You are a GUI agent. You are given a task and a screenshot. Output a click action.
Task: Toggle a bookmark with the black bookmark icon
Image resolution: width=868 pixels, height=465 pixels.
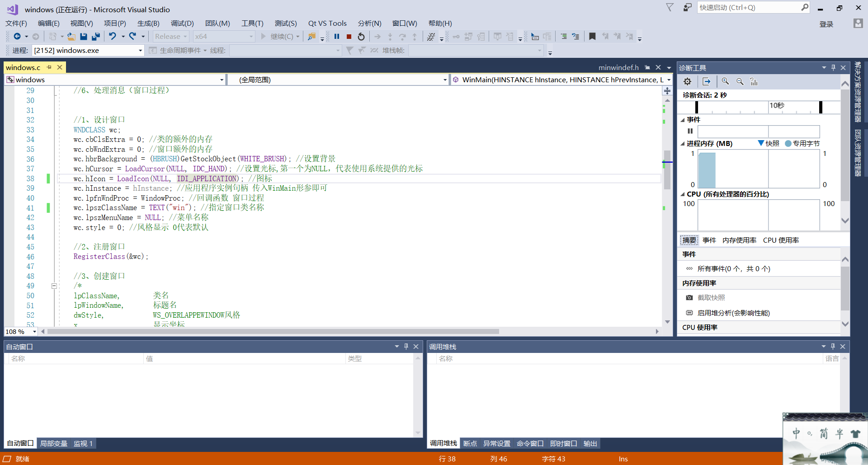tap(592, 37)
